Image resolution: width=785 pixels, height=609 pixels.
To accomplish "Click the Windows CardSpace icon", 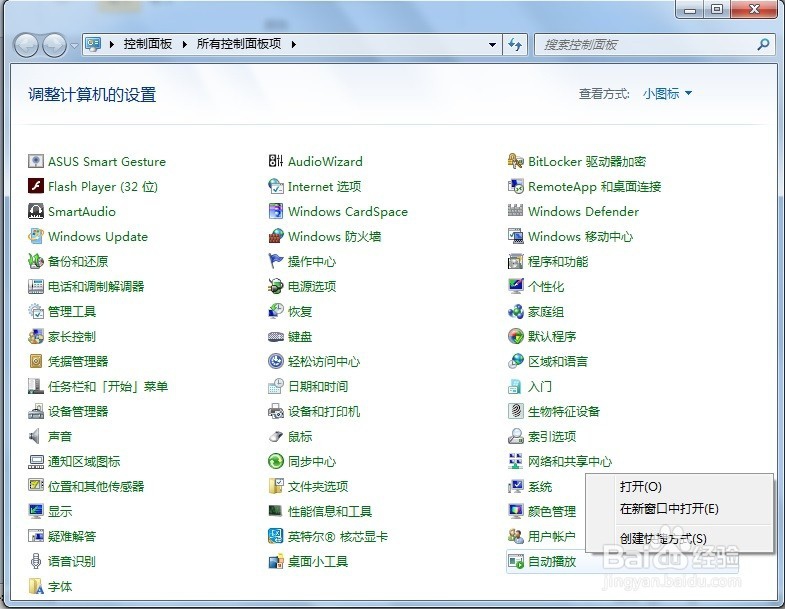I will coord(276,211).
